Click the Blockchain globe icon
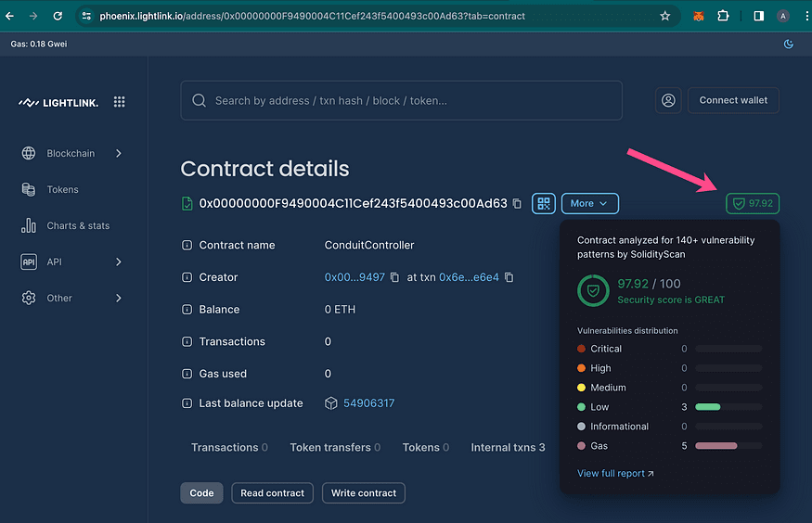 coord(29,153)
